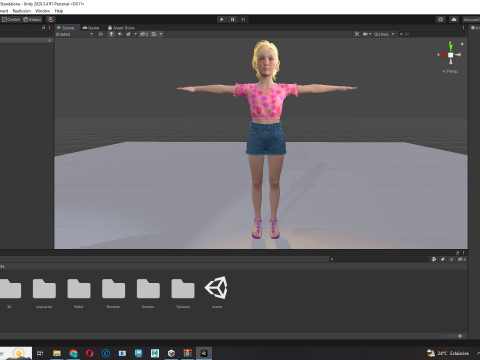
Task: Start play mode with the Play button
Action: point(222,19)
